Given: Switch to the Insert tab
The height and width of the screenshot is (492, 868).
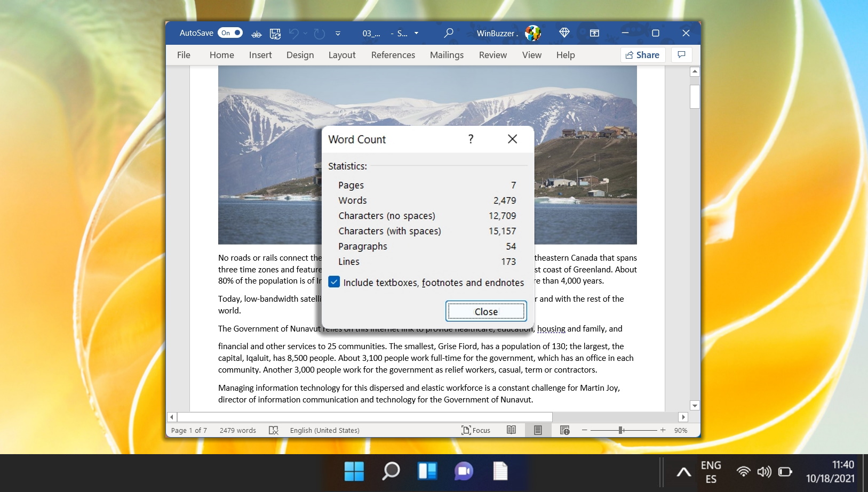Looking at the screenshot, I should coord(260,55).
